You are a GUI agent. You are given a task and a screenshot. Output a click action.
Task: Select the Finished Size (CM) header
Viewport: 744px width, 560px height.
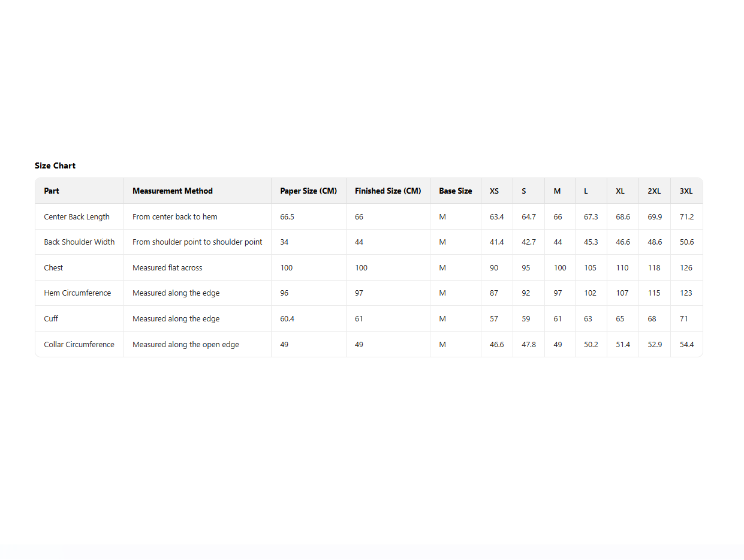pos(388,191)
